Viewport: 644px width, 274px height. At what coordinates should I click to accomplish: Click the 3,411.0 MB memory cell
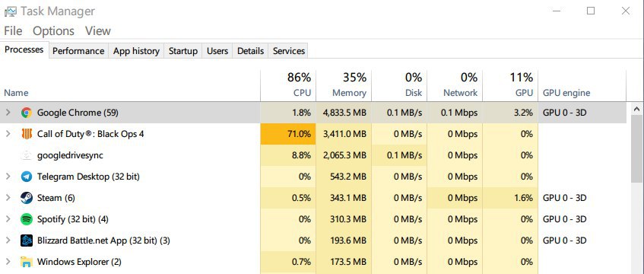tap(344, 134)
